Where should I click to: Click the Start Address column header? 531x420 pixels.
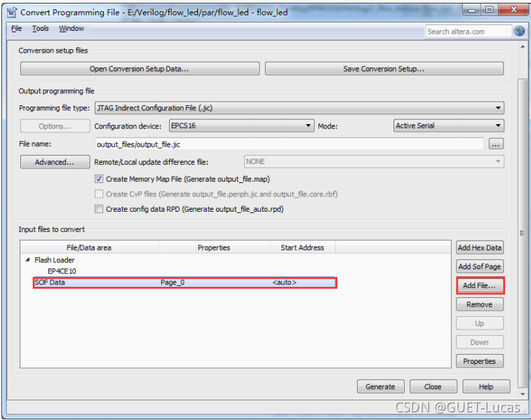point(302,248)
